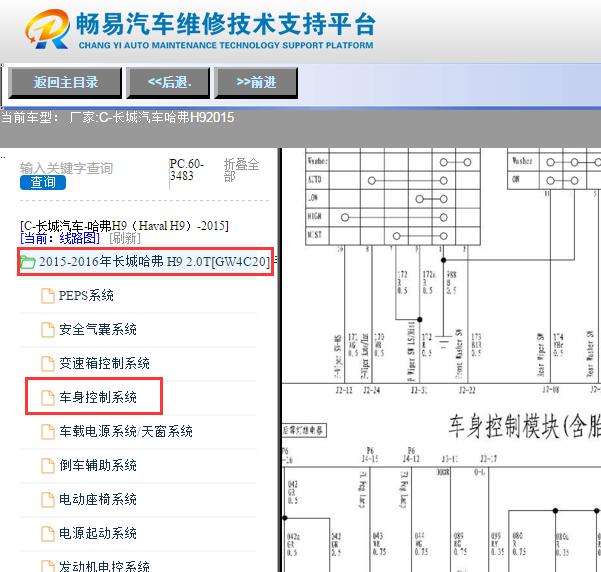Viewport: 601px width, 572px height.
Task: Click the document icon beside 车身控制系统
Action: click(x=48, y=398)
